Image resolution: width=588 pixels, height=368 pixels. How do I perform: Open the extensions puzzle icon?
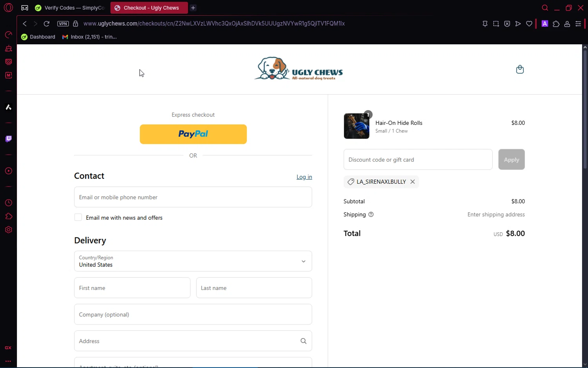(x=556, y=24)
